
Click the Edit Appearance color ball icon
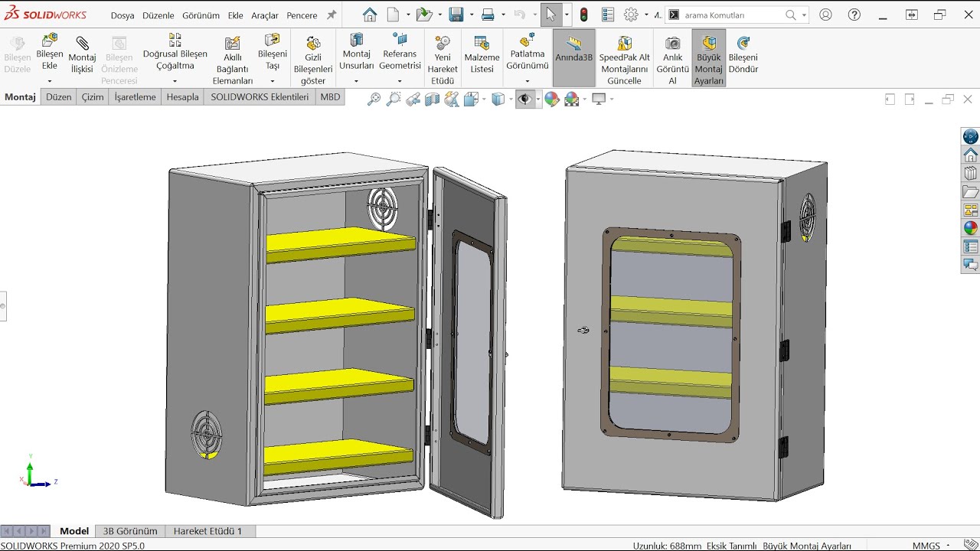(x=552, y=99)
